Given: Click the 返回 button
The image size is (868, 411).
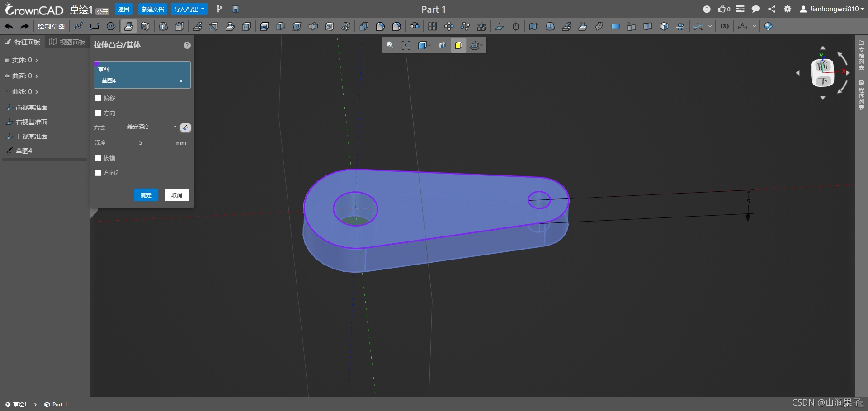Looking at the screenshot, I should pos(123,9).
